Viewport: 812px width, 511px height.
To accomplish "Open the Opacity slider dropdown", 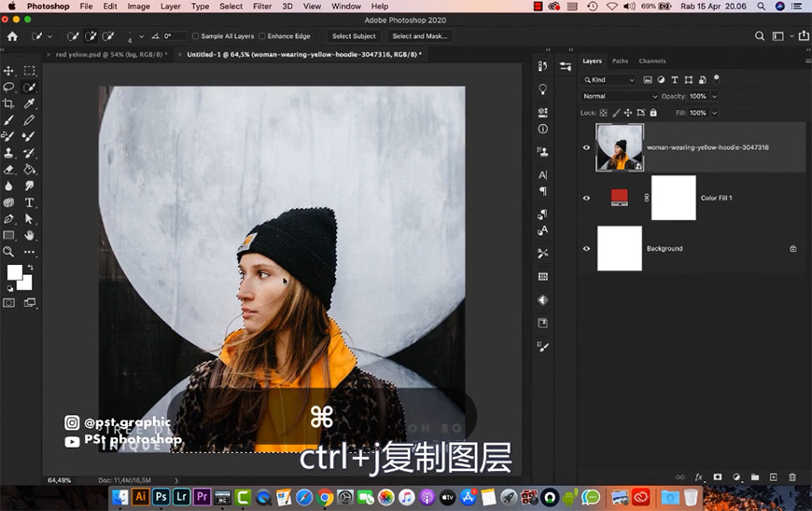I will coord(715,96).
